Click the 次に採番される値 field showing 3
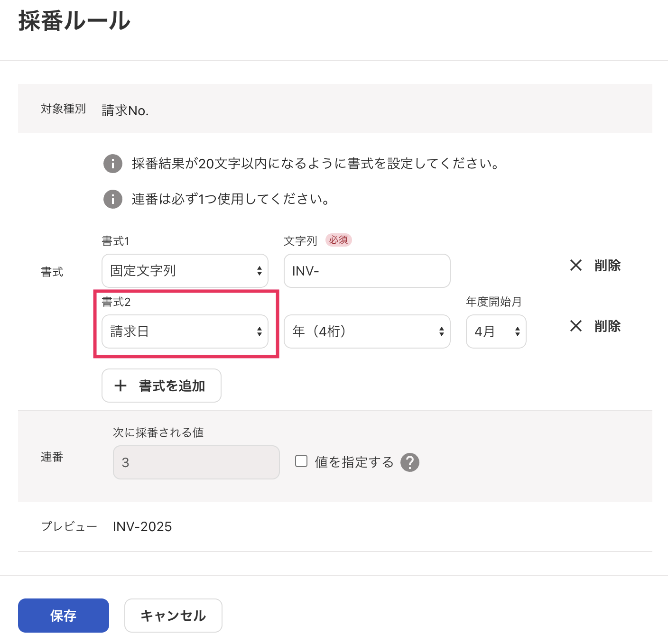This screenshot has height=644, width=668. click(x=196, y=462)
